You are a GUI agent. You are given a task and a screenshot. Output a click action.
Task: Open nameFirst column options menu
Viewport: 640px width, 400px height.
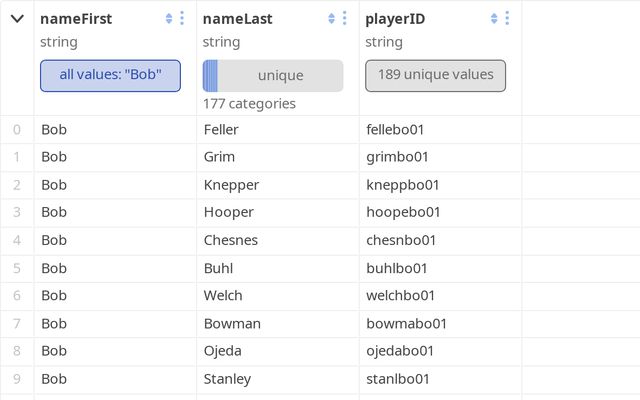click(182, 19)
